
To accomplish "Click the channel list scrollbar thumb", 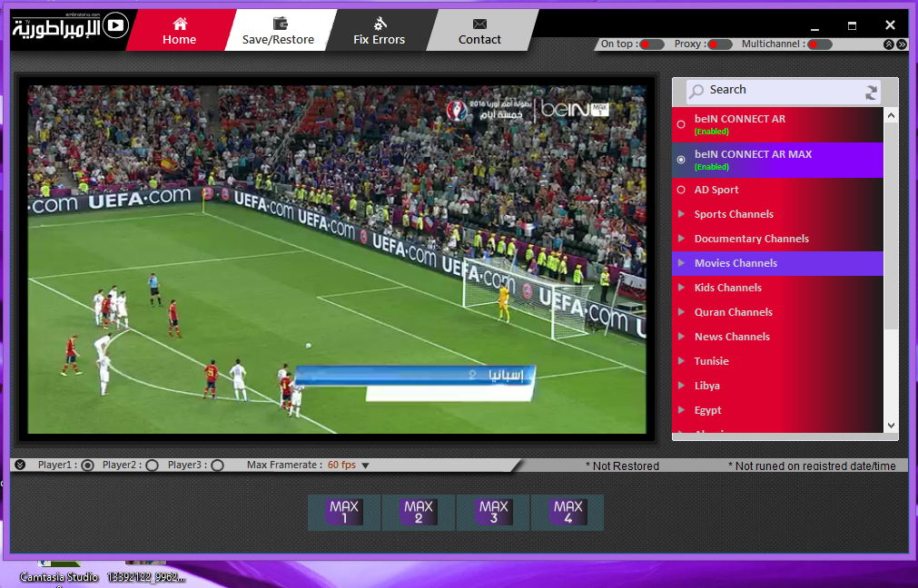I will coord(891,225).
